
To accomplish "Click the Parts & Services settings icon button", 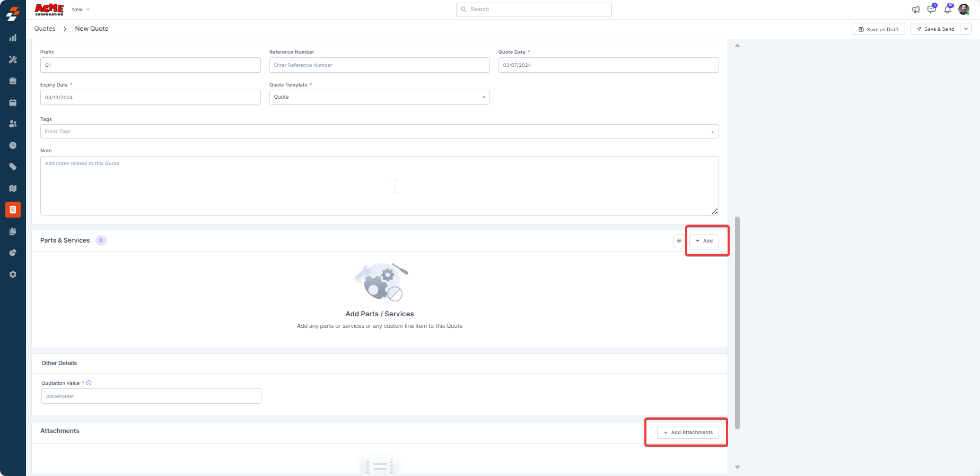I will 679,241.
